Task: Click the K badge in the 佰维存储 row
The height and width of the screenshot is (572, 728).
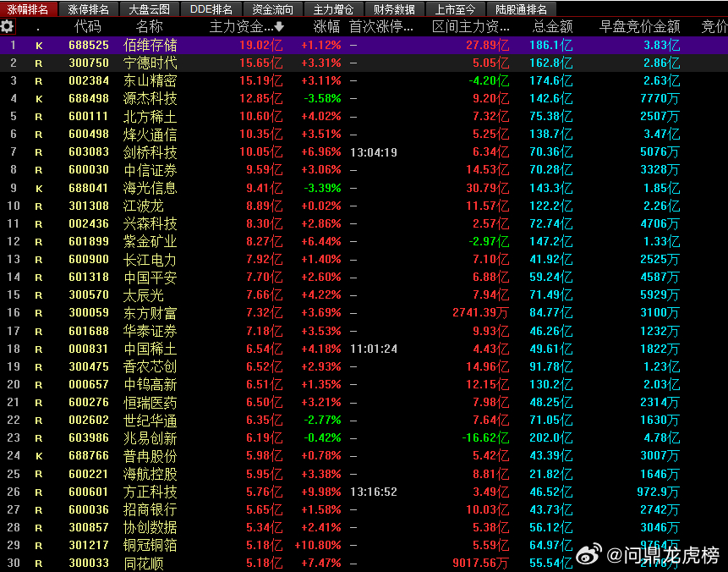Action: (39, 46)
